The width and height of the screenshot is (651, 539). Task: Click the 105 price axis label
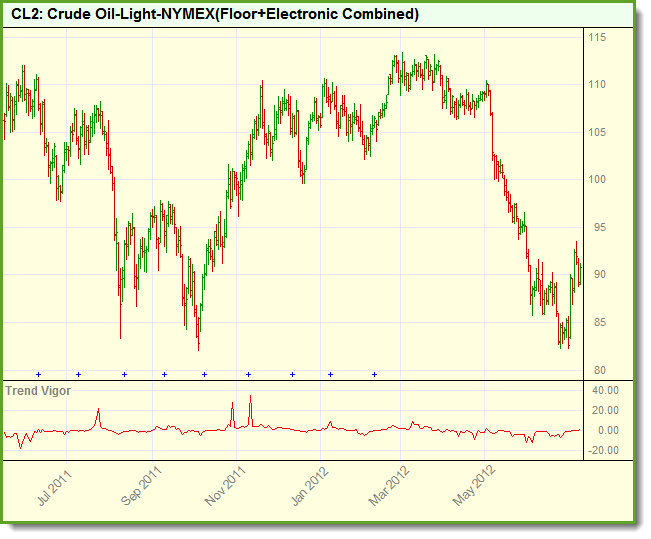(597, 132)
